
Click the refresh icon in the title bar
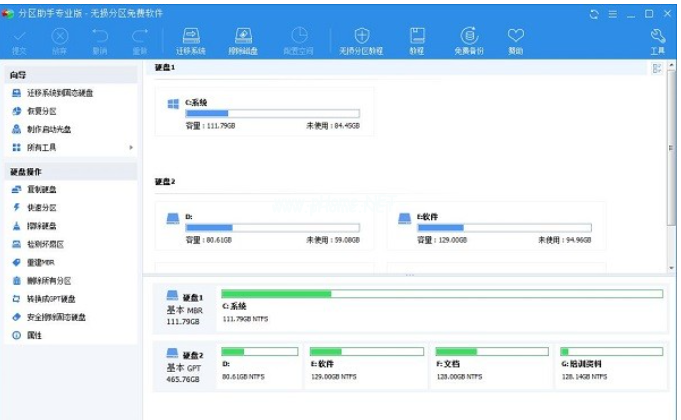coord(596,13)
